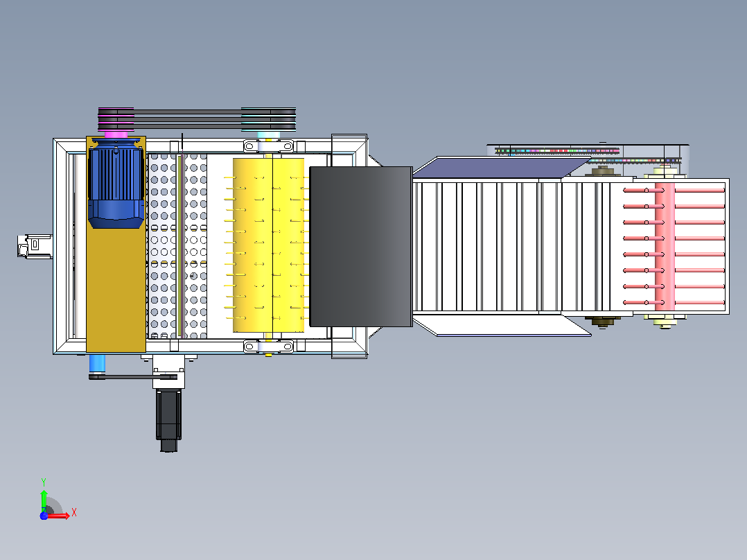747x560 pixels.
Task: Pick the lower black timing belt
Action: 133,377
